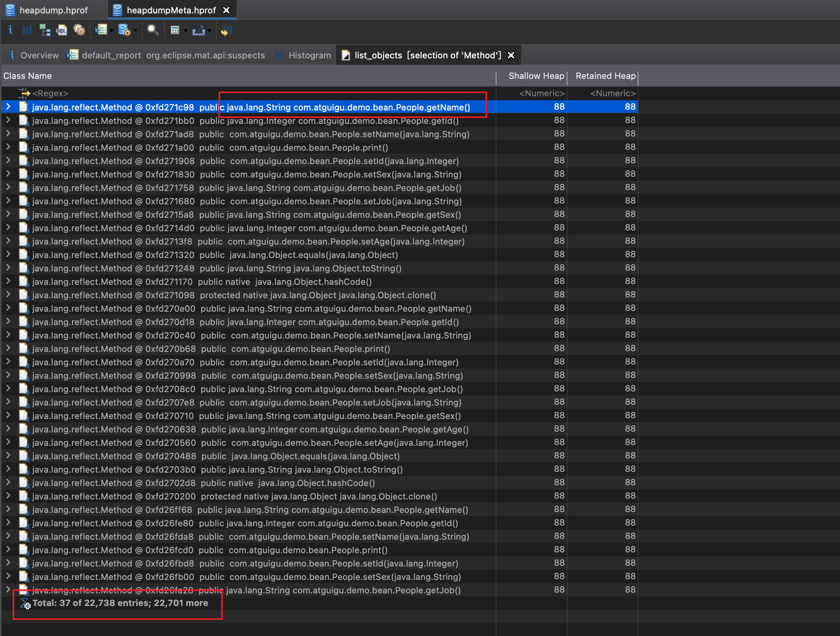Open dropdown arrow next to report icon
Viewport: 840px width, 636px height.
[x=112, y=31]
